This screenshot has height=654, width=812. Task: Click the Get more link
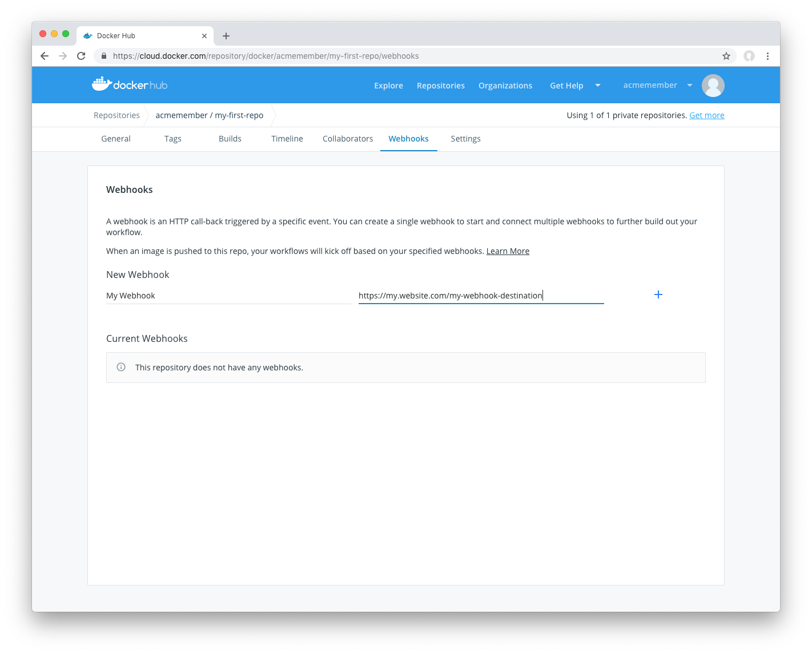[x=706, y=115]
